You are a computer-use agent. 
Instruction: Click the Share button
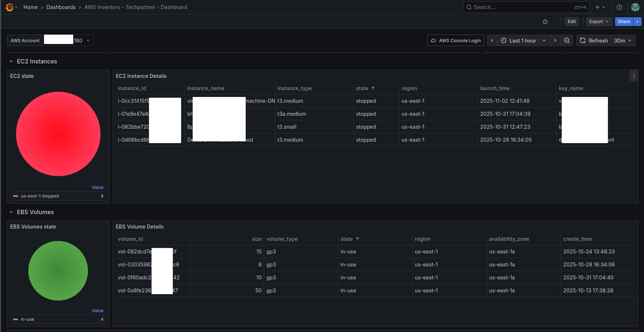tap(624, 22)
